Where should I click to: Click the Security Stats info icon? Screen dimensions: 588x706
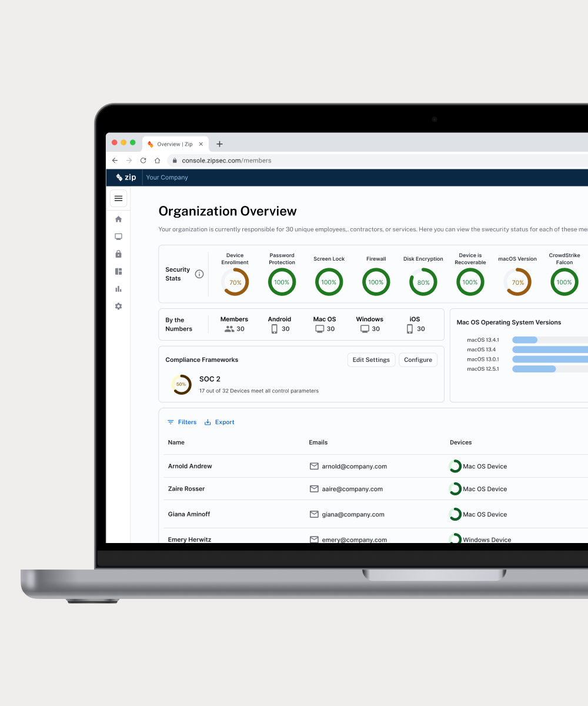[x=199, y=274]
